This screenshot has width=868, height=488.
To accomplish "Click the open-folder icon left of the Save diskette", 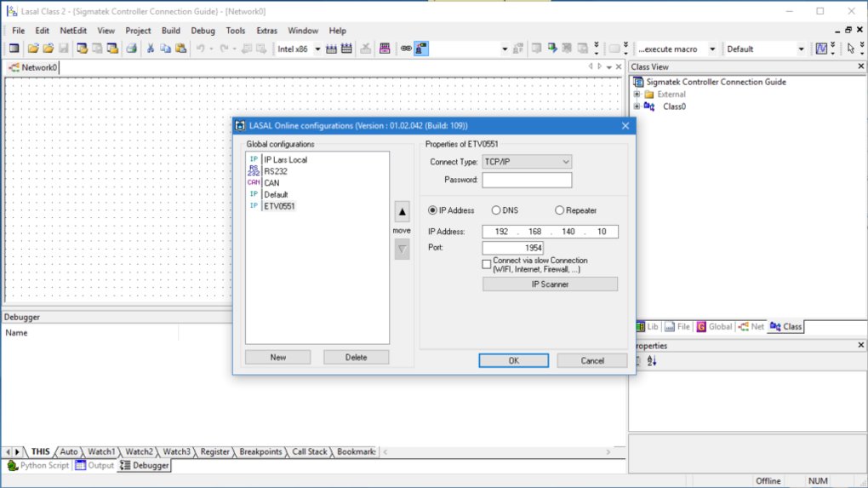I will pyautogui.click(x=49, y=49).
